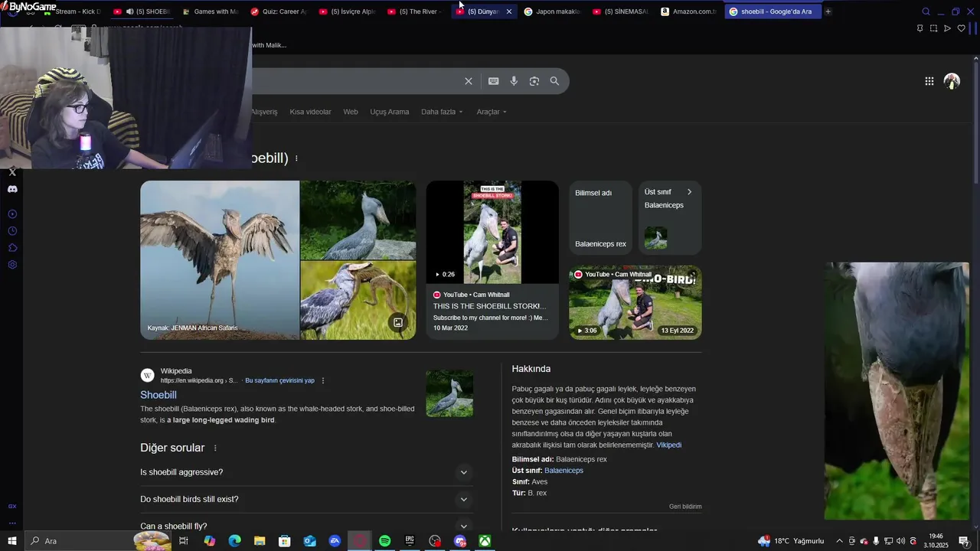Switch to the Web search filter
The width and height of the screenshot is (980, 551).
click(x=351, y=112)
